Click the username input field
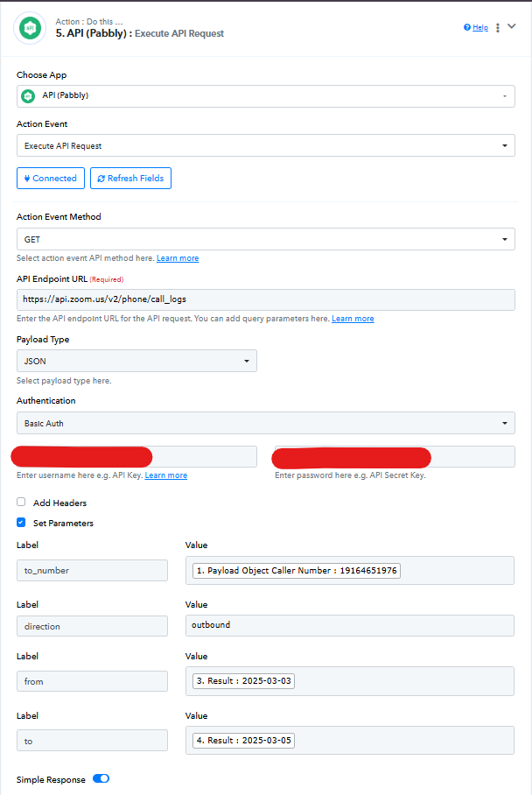532x795 pixels. click(x=136, y=457)
